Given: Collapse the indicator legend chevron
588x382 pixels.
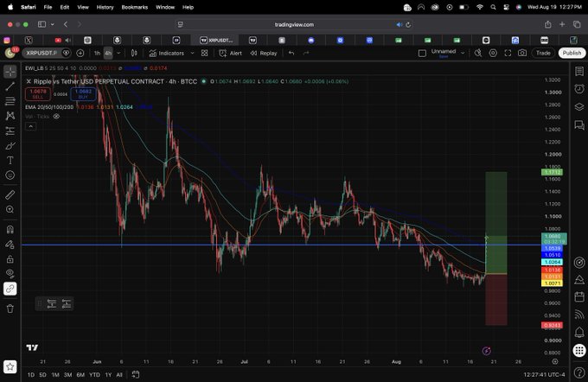Looking at the screenshot, I should tap(31, 127).
